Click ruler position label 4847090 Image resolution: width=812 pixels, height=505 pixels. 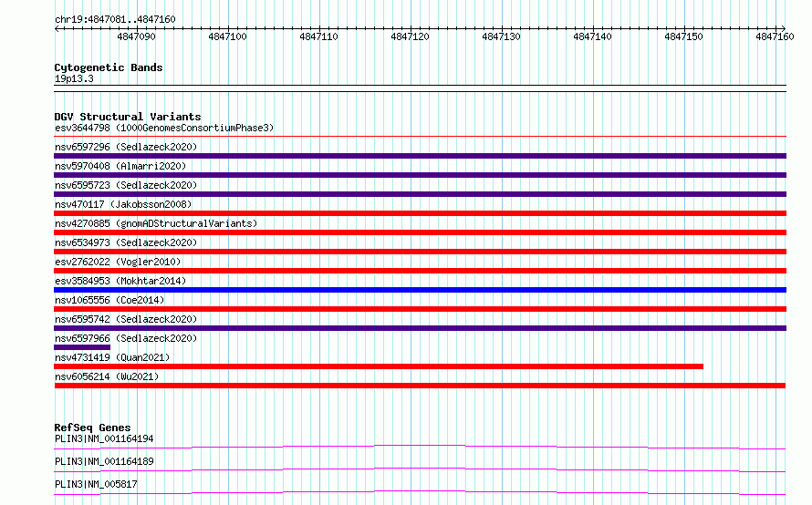pyautogui.click(x=136, y=36)
